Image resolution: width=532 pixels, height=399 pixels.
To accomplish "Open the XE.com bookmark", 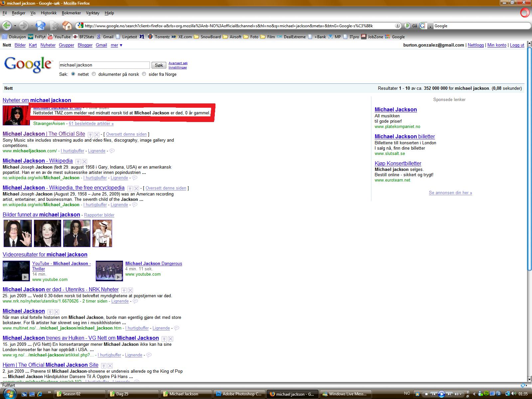I will click(182, 37).
